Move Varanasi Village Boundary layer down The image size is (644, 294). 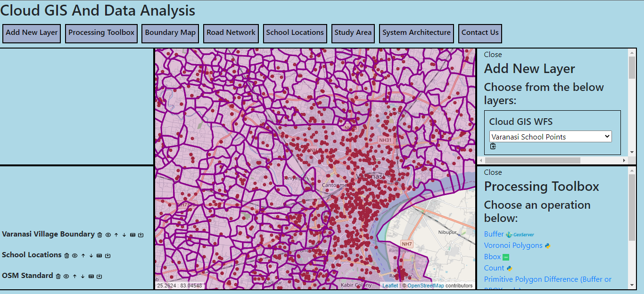click(x=124, y=235)
